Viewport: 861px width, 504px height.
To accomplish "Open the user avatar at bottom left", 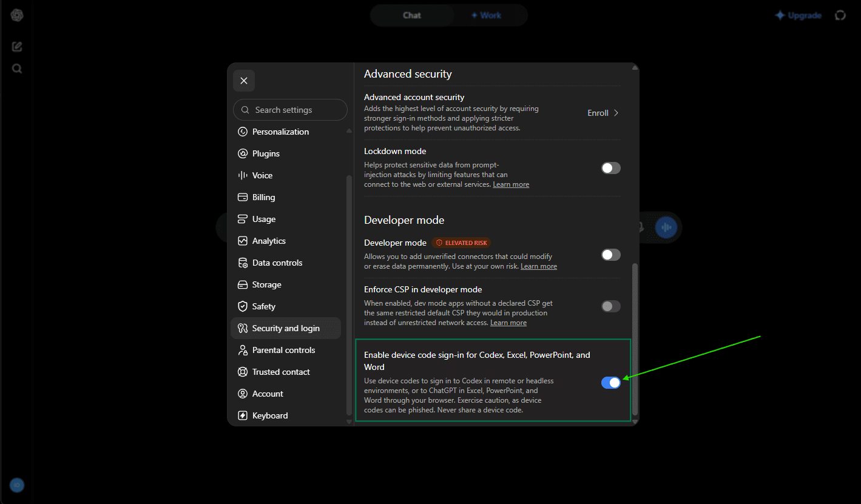I will [17, 485].
